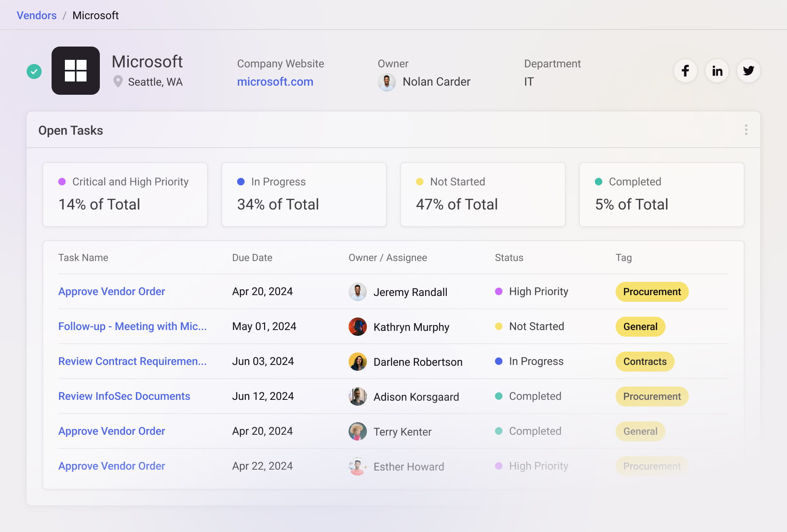Open the LinkedIn social icon
Viewport: 787px width, 532px height.
pyautogui.click(x=717, y=71)
